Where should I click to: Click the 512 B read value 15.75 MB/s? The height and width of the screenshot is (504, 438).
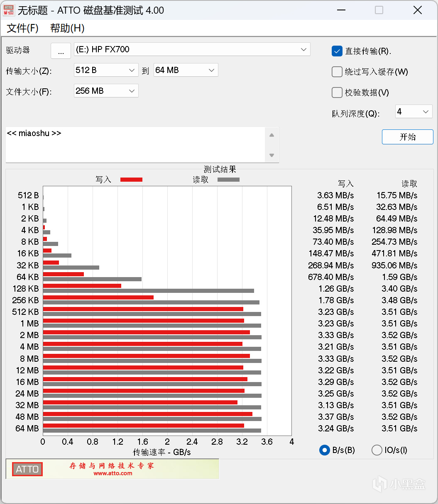397,195
